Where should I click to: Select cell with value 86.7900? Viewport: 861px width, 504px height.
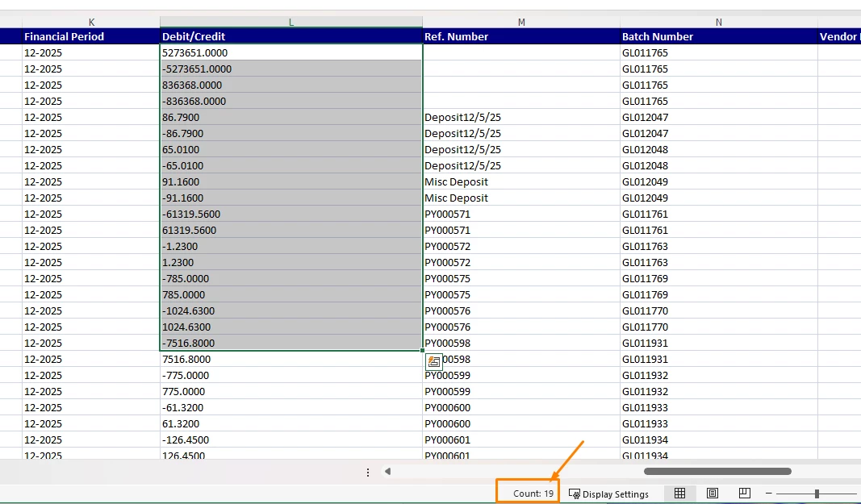[291, 117]
